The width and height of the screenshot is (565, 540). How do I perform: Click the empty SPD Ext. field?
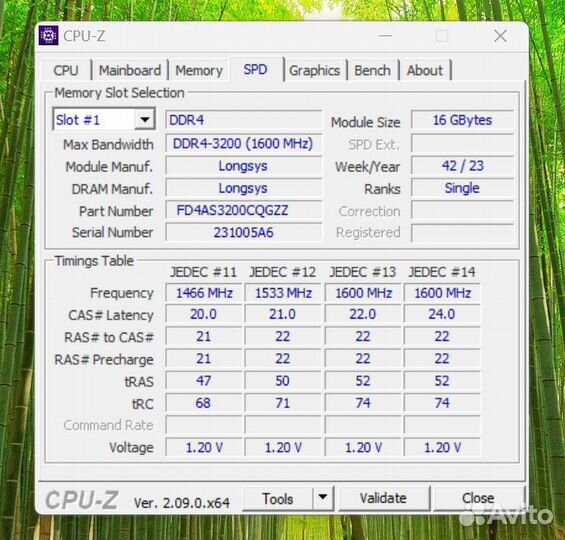click(x=462, y=144)
